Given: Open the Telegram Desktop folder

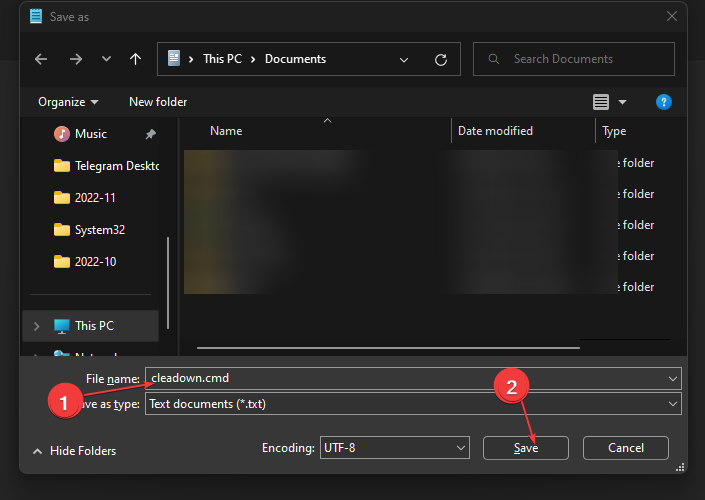Looking at the screenshot, I should (115, 166).
